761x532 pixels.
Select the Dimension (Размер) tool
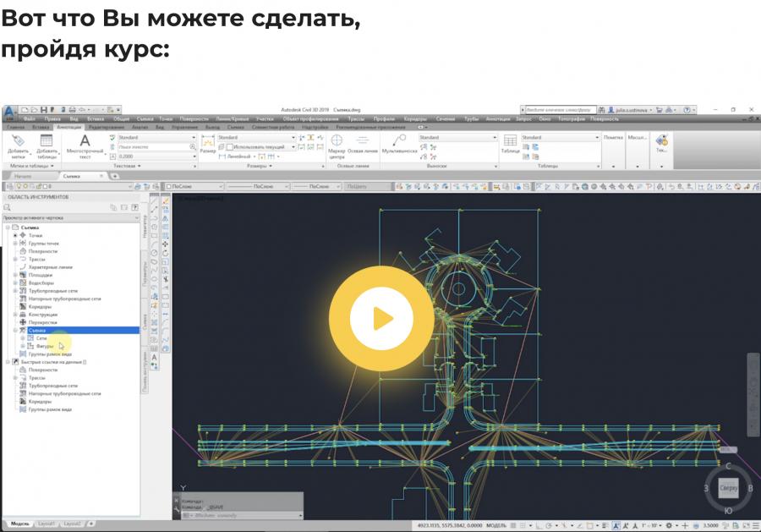click(x=207, y=146)
